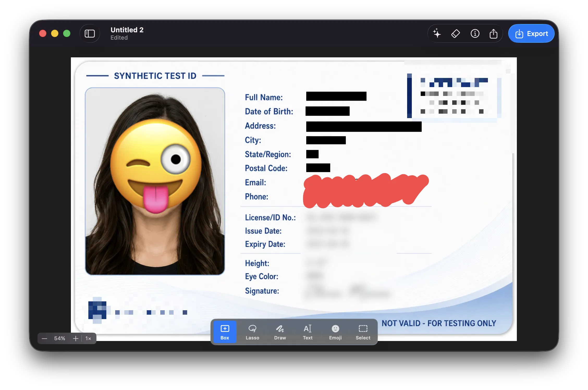Image resolution: width=588 pixels, height=390 pixels.
Task: Choose the Select tool
Action: 363,332
